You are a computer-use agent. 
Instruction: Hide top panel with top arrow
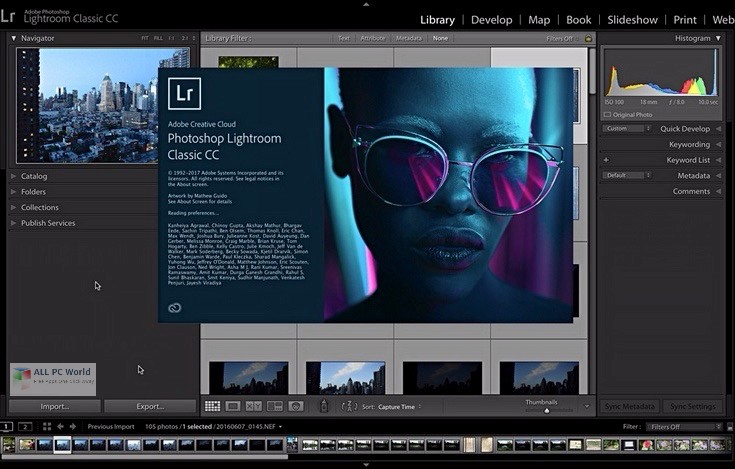366,4
